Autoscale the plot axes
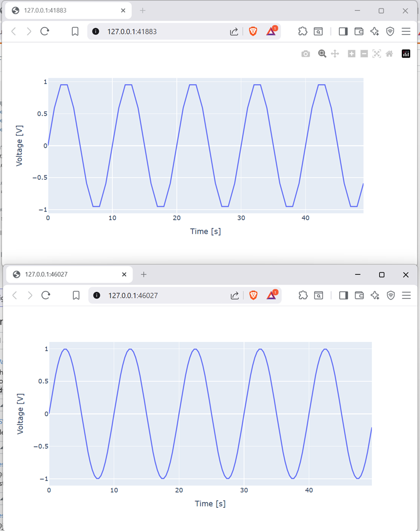 (376, 53)
